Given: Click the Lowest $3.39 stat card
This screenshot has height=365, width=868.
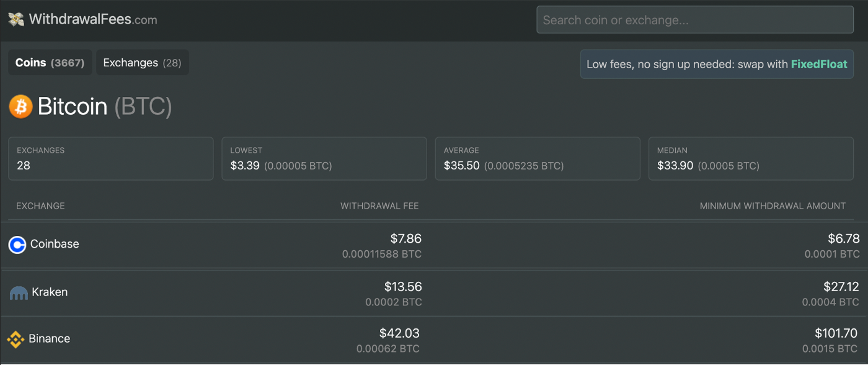Looking at the screenshot, I should 324,159.
